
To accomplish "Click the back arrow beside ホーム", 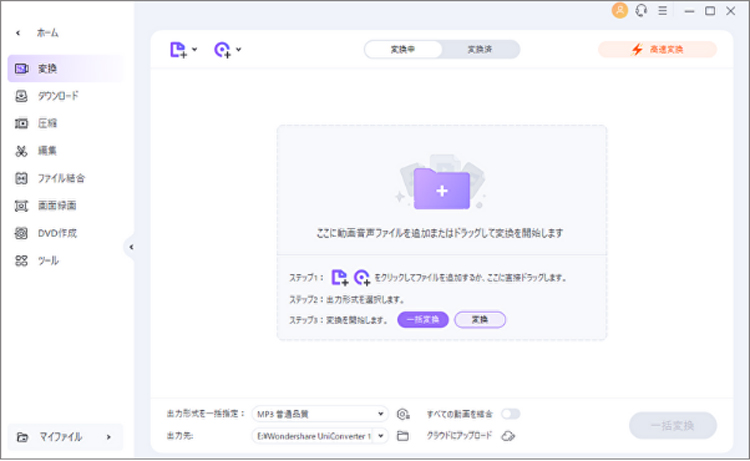I will coord(18,33).
